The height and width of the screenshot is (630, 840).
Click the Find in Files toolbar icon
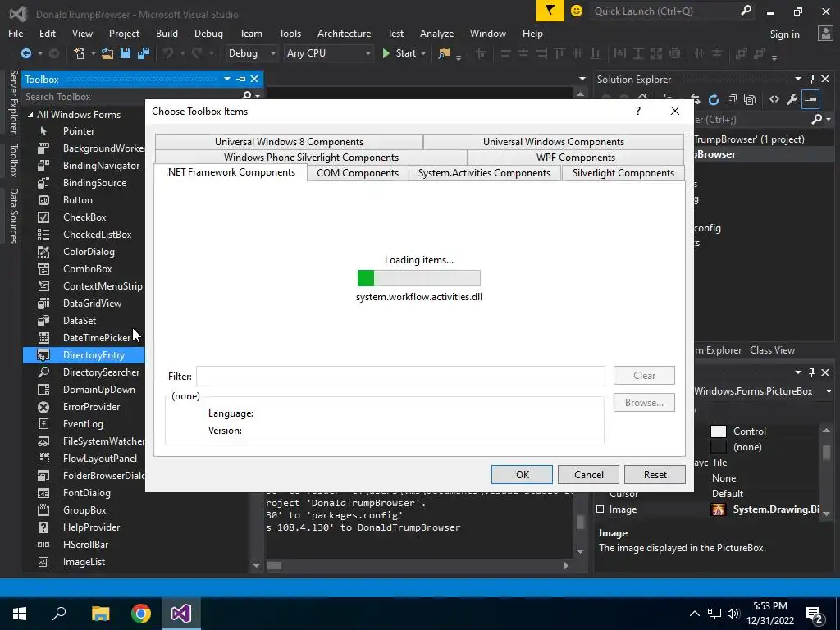pos(444,53)
